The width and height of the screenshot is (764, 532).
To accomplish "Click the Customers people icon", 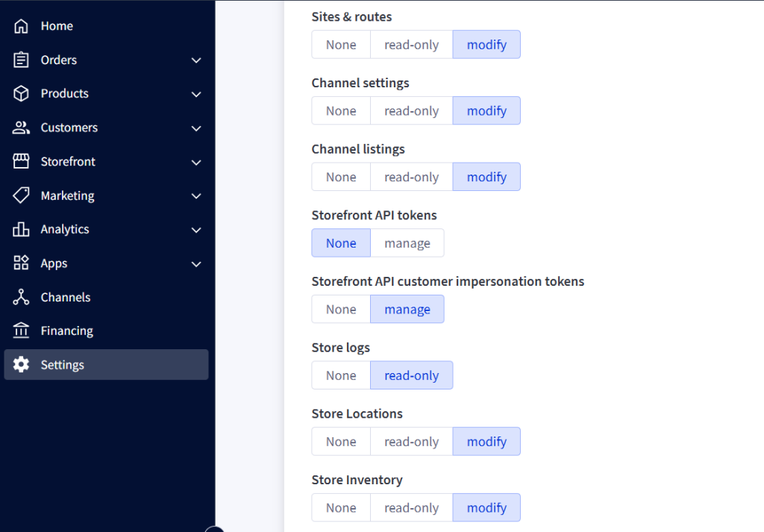I will (21, 128).
